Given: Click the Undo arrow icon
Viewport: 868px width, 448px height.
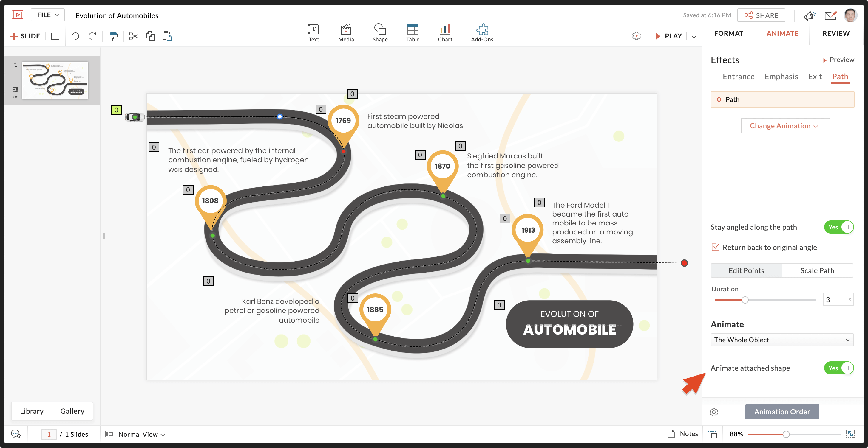Looking at the screenshot, I should pos(75,36).
